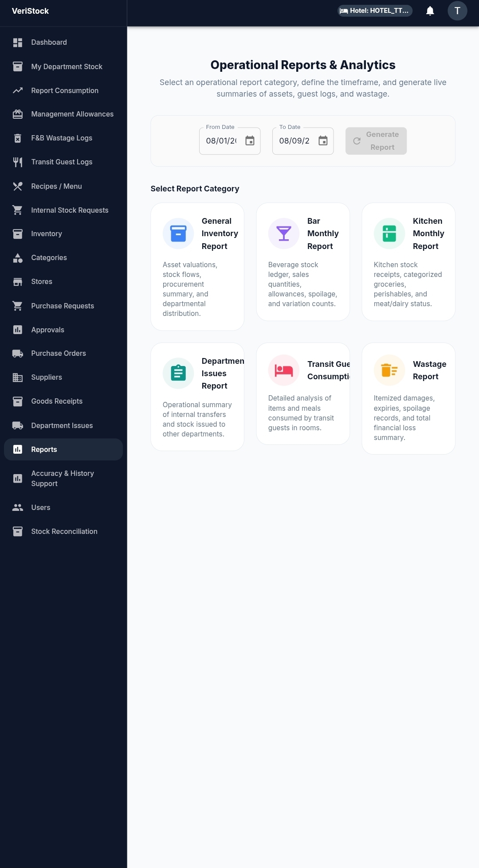The image size is (479, 868).
Task: Open the user avatar T menu
Action: [457, 11]
